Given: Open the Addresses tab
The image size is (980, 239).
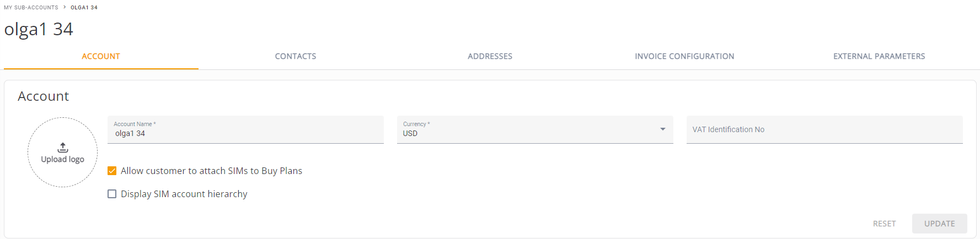Looking at the screenshot, I should pyautogui.click(x=490, y=56).
